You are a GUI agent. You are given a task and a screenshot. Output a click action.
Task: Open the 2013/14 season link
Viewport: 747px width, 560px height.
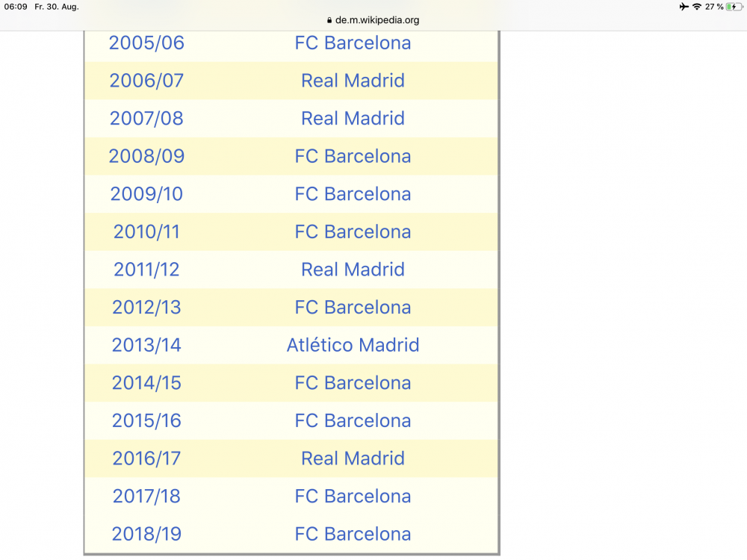coord(146,345)
